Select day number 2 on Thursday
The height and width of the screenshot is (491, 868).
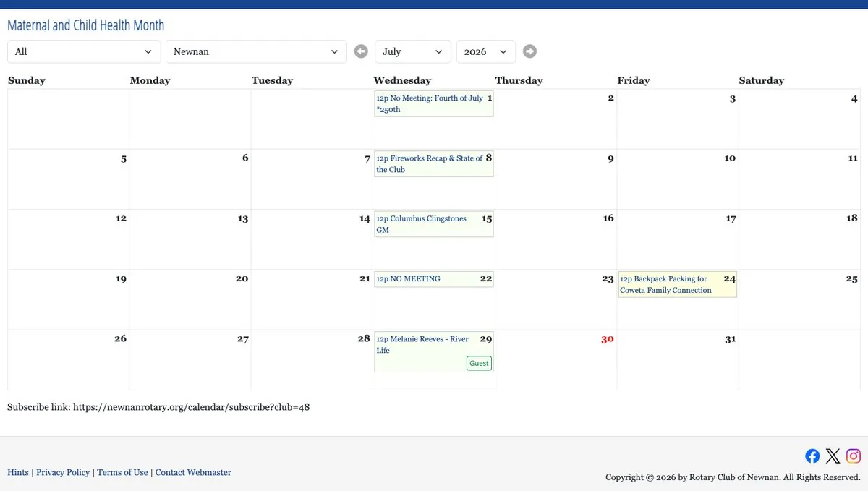[x=610, y=98]
